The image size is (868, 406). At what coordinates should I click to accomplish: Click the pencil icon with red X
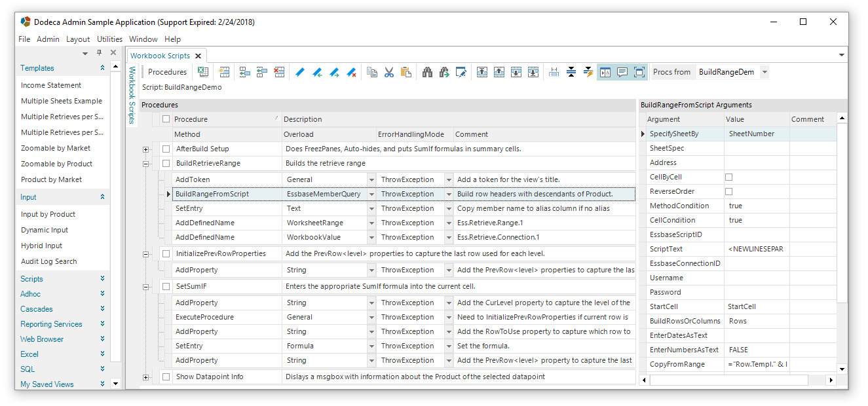coord(351,72)
